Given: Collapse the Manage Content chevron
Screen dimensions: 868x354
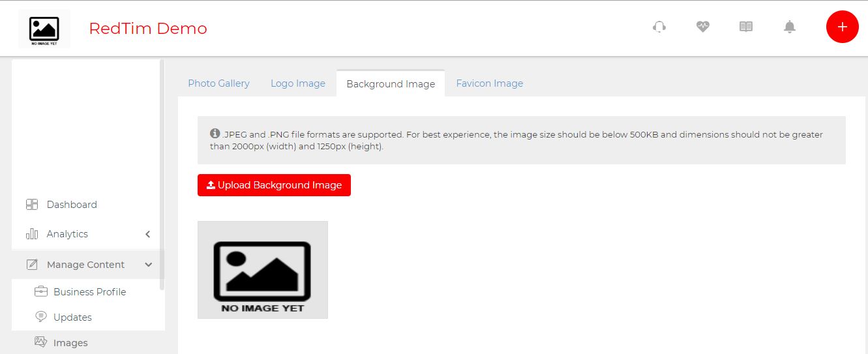Looking at the screenshot, I should [x=149, y=265].
